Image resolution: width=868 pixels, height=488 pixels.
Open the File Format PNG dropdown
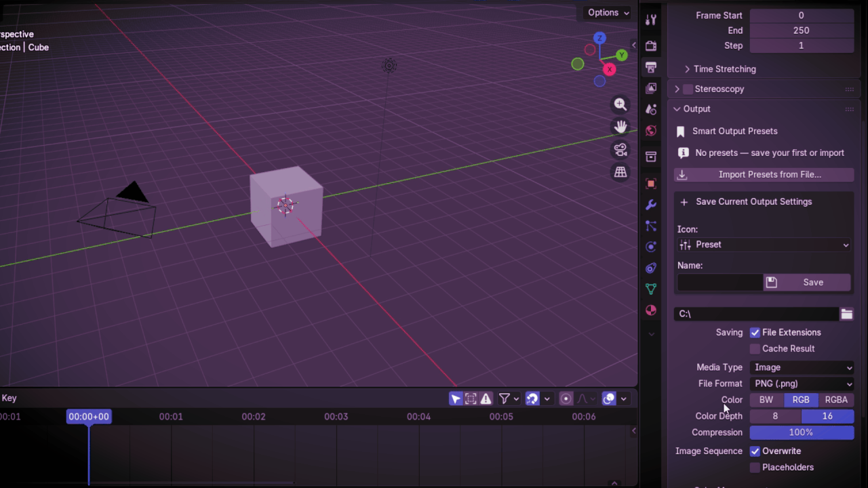tap(802, 384)
